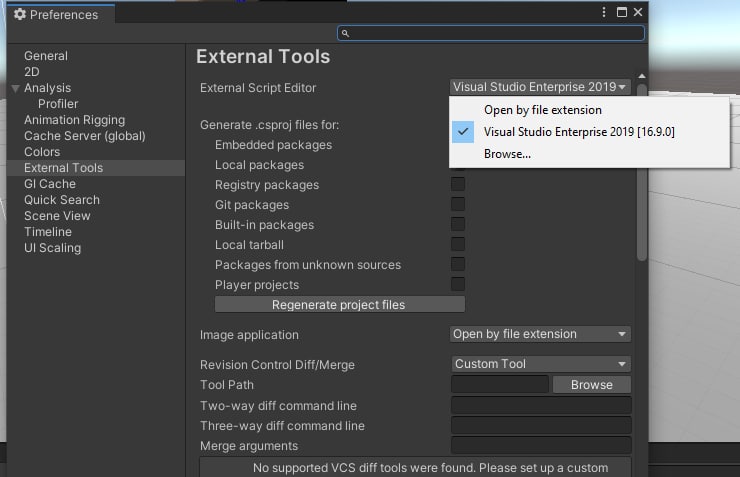The height and width of the screenshot is (477, 740).
Task: Open General preferences section
Action: [46, 56]
